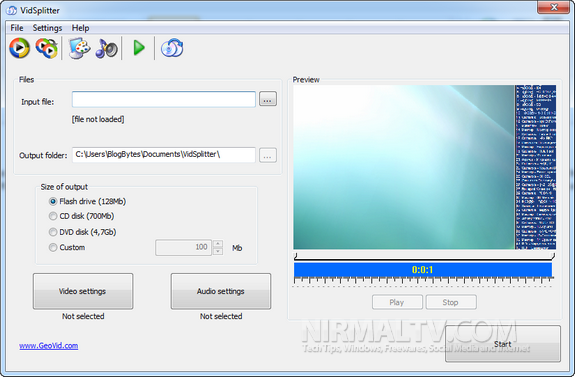Click the blue disc toolbar icon
The width and height of the screenshot is (575, 377).
tap(172, 48)
